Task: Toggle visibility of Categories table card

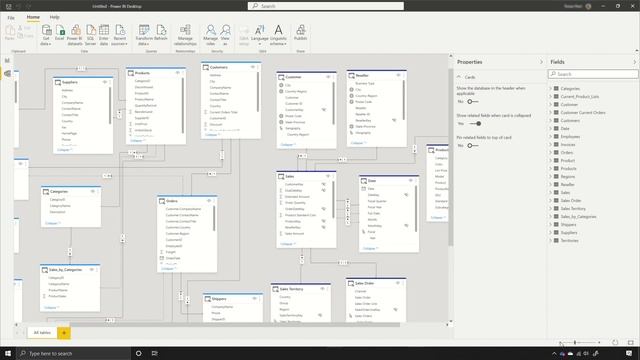Action: coord(93,191)
